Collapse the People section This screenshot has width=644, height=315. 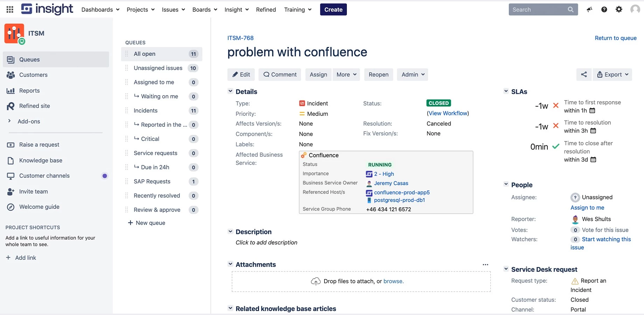(506, 184)
